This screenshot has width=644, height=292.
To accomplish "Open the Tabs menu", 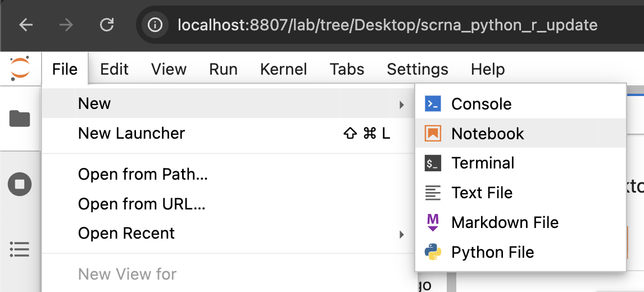I will (347, 69).
